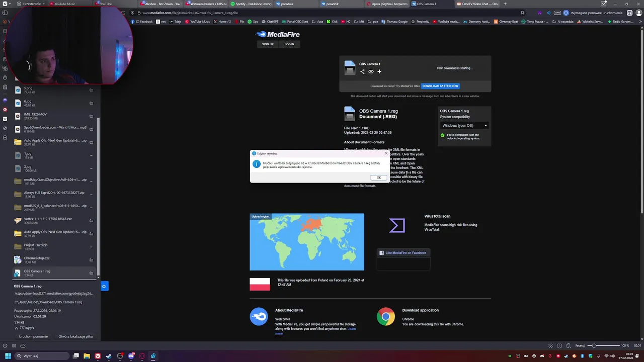Open the Windows (your OS) compatibility dropdown
The image size is (644, 362).
click(x=464, y=125)
